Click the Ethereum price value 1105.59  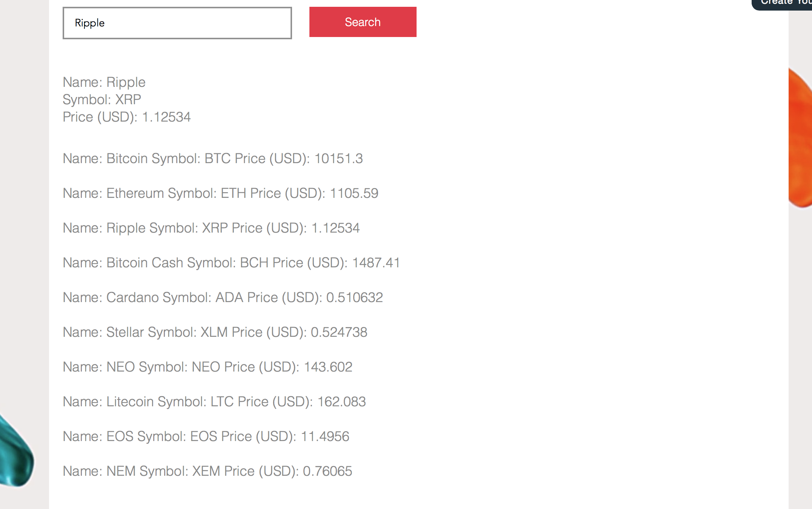tap(354, 193)
